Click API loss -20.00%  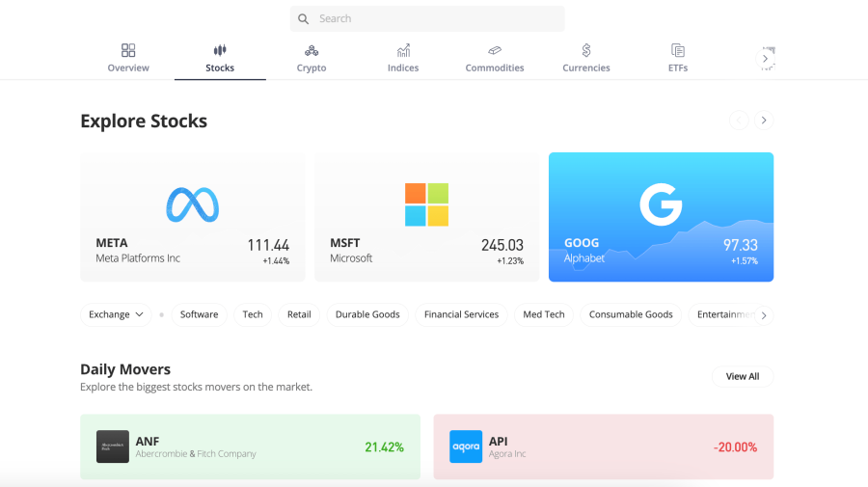click(x=735, y=447)
